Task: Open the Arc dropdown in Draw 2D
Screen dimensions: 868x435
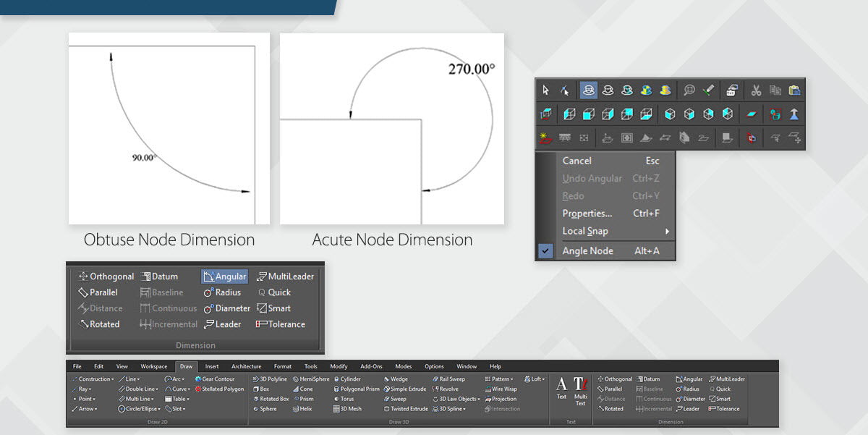Action: pos(175,379)
